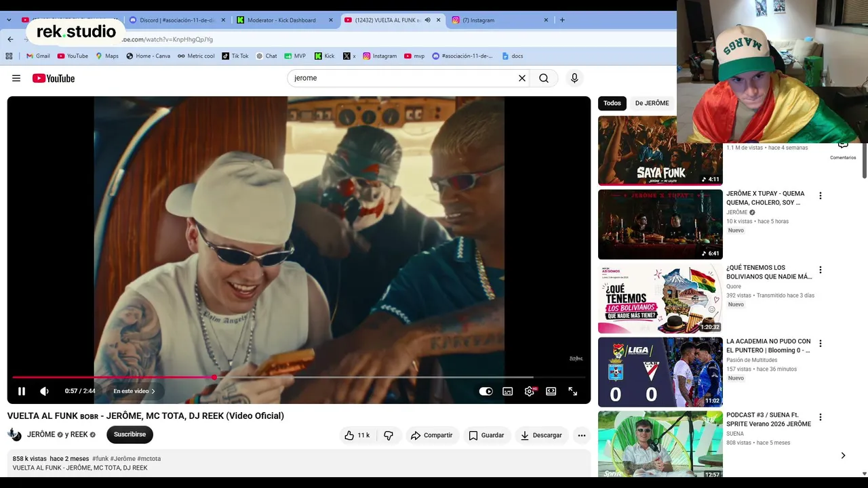
Task: Mute the VUELTA AL FUNK tab audio
Action: point(427,20)
